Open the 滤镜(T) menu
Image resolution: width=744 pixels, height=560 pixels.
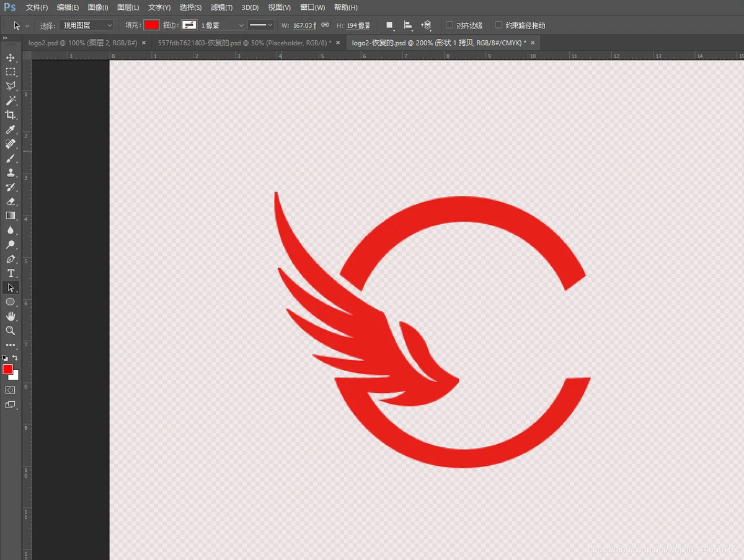pyautogui.click(x=221, y=7)
